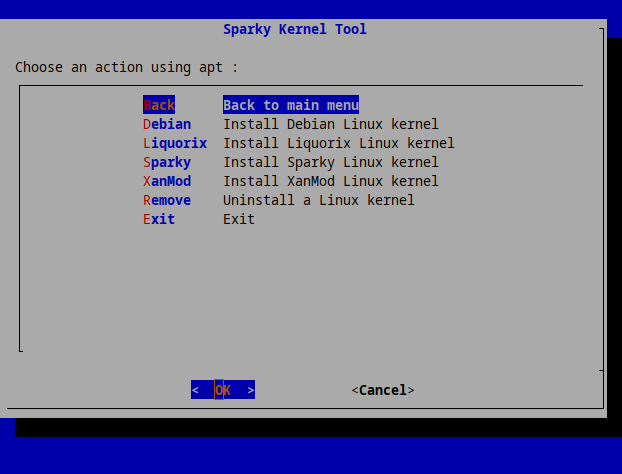Click 'Install Liquorix Linux kernel' text
This screenshot has height=474, width=622.
tap(339, 143)
